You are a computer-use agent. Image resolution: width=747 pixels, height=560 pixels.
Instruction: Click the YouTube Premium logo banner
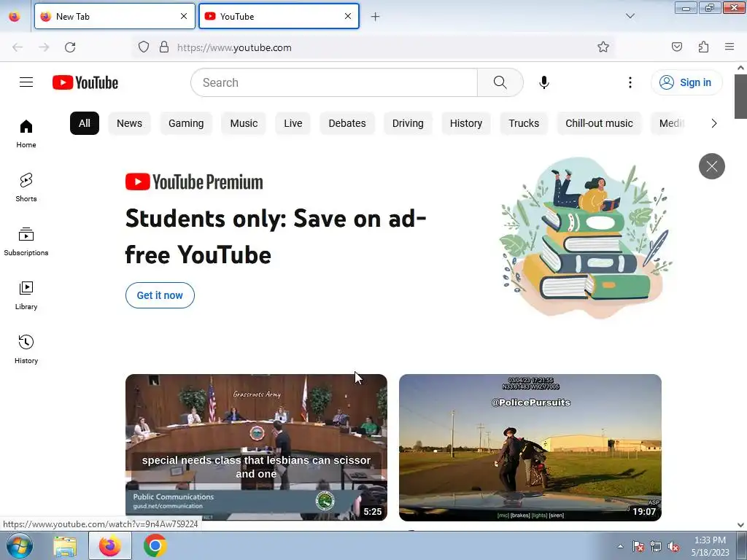tap(194, 182)
